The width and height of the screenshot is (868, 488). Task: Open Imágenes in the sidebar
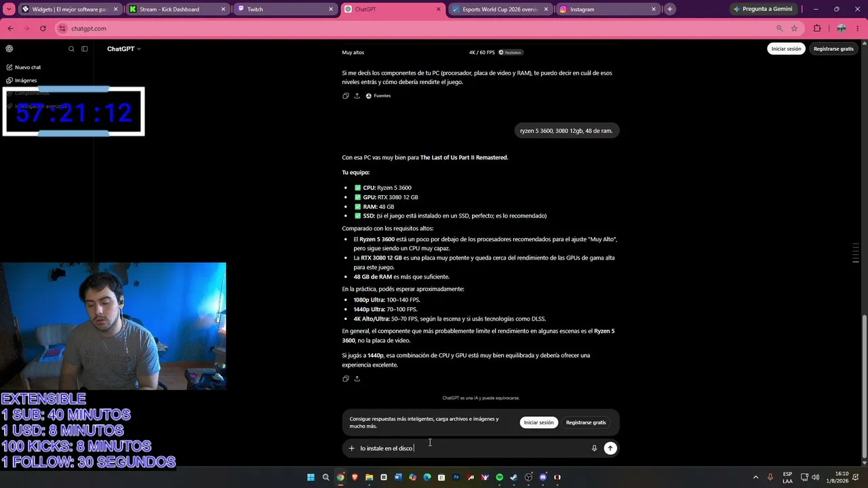22,81
